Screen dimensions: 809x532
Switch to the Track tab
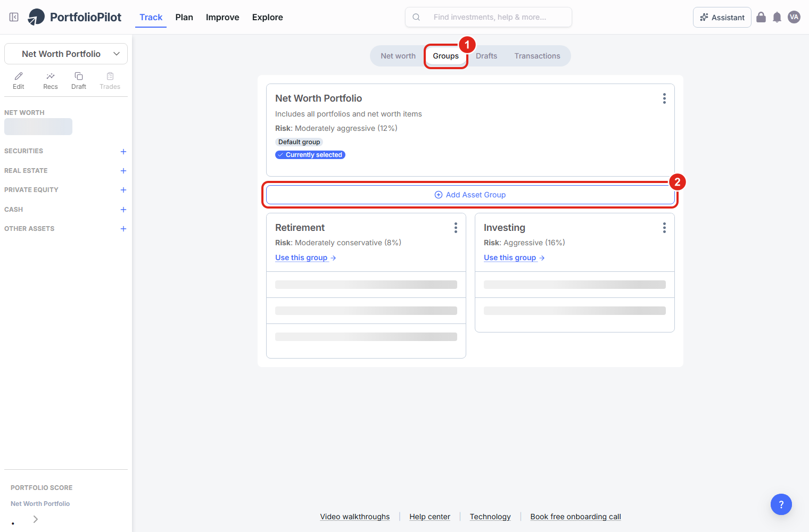[x=151, y=17]
